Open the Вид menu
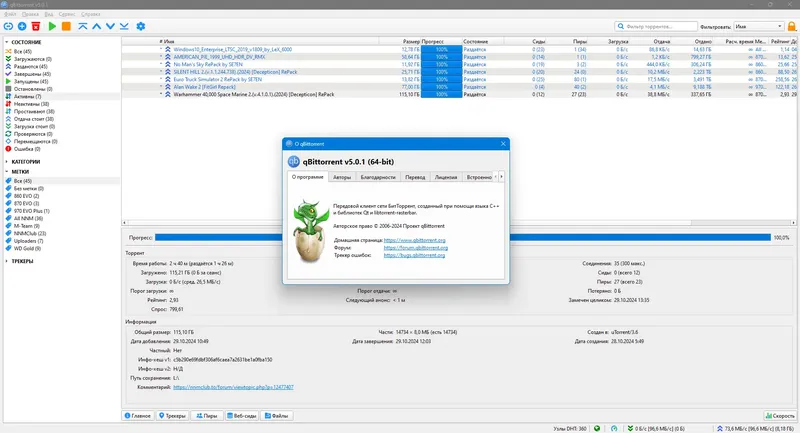Viewport: 800px width, 433px height. 48,14
